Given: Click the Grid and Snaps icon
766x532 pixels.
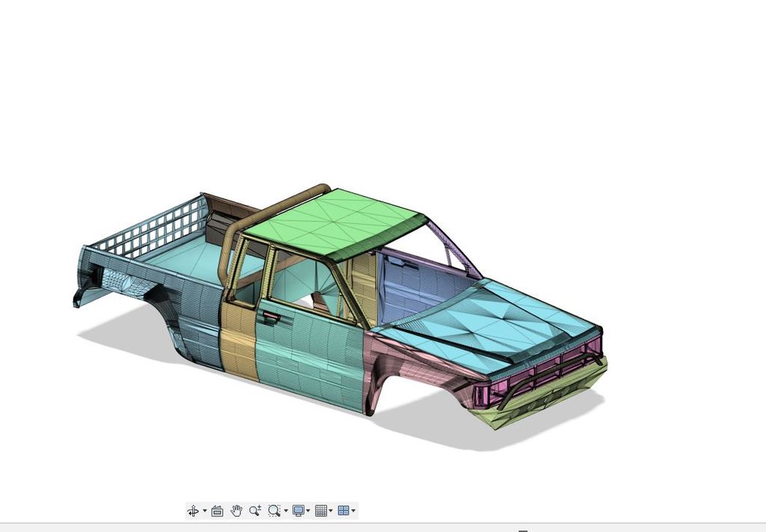Looking at the screenshot, I should point(320,510).
